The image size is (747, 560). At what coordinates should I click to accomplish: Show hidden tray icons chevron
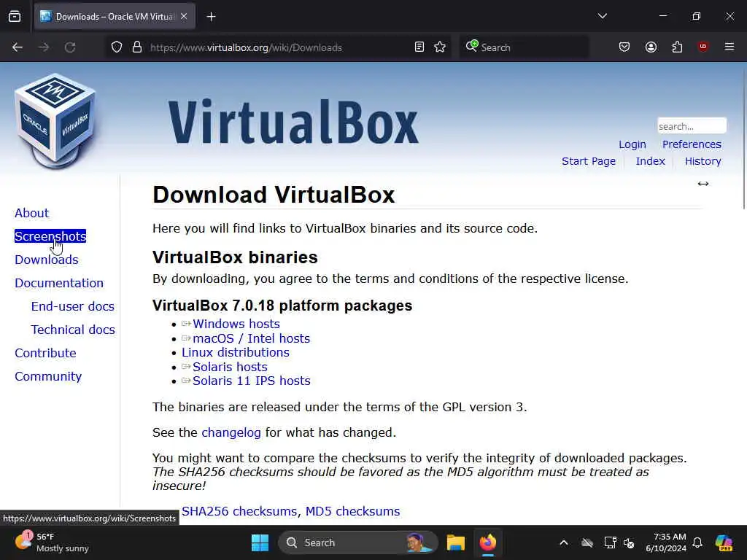(x=564, y=542)
